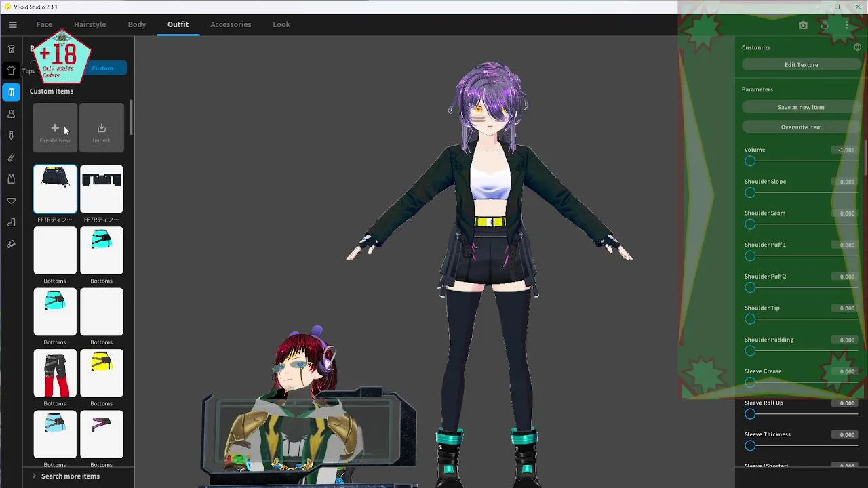Click the Volume slider handle
Screen dimensions: 868x488
750,161
